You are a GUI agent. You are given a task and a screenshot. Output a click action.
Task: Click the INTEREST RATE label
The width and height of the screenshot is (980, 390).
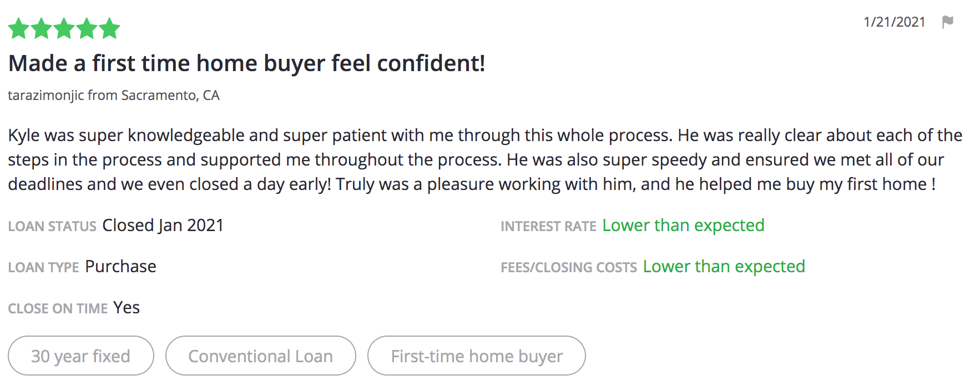coord(548,226)
